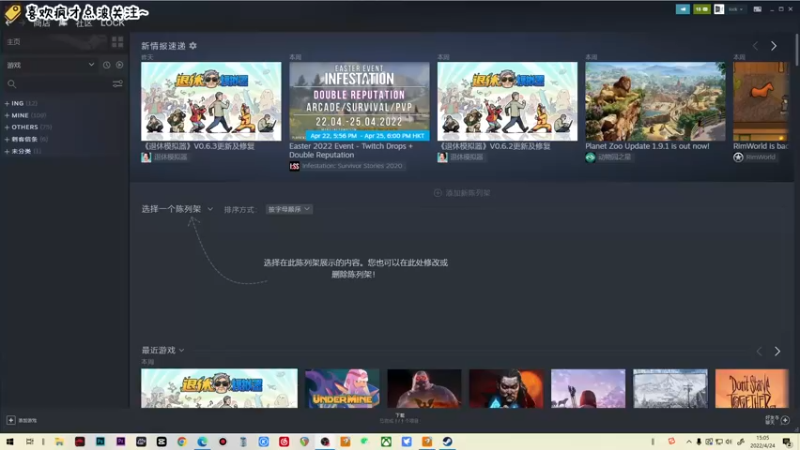The width and height of the screenshot is (800, 450).
Task: Advance recent games with right arrow
Action: (x=777, y=351)
